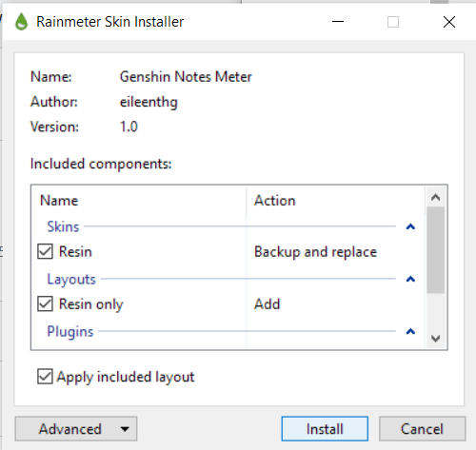Click the Install button

[x=325, y=429]
